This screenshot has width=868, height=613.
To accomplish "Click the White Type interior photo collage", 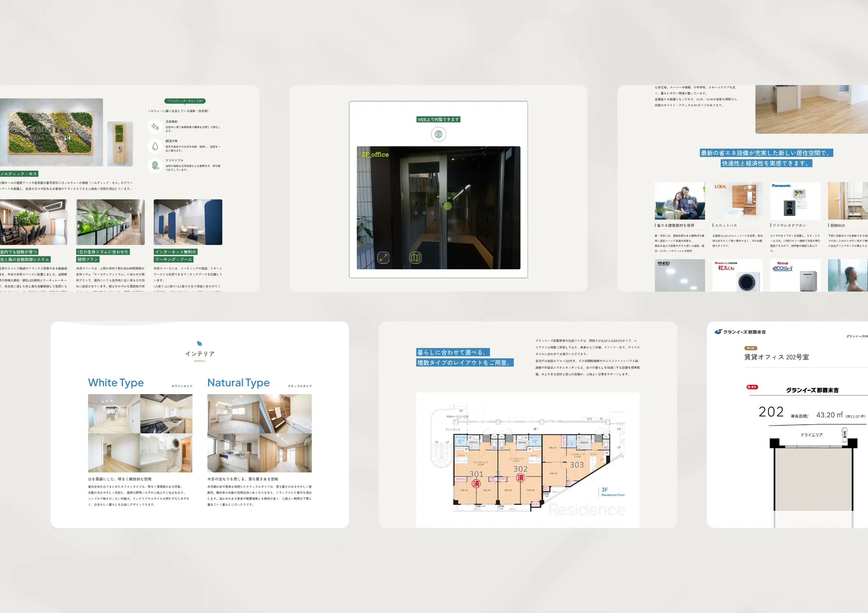I will tap(140, 433).
